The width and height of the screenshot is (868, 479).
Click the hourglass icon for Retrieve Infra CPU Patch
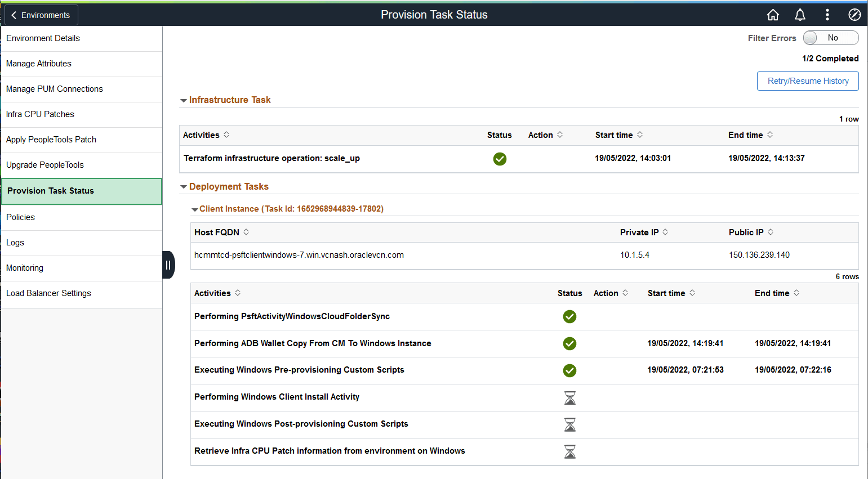569,451
